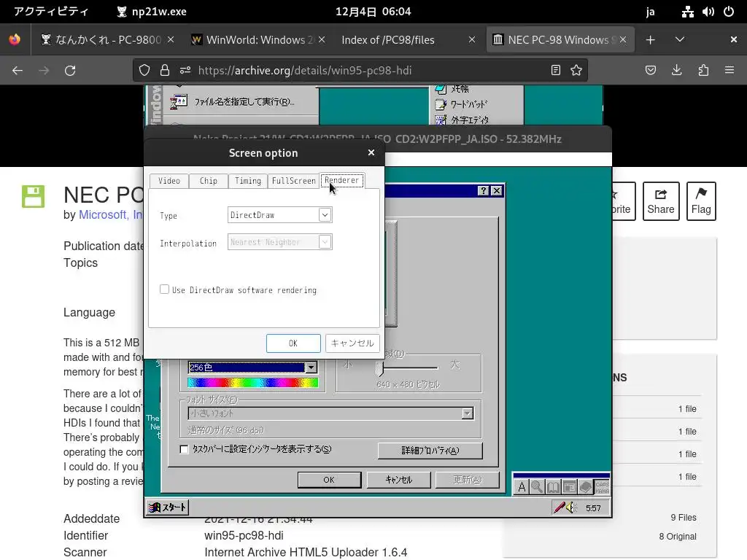Toggle reader view icon in address bar
This screenshot has height=560, width=747.
pos(555,71)
